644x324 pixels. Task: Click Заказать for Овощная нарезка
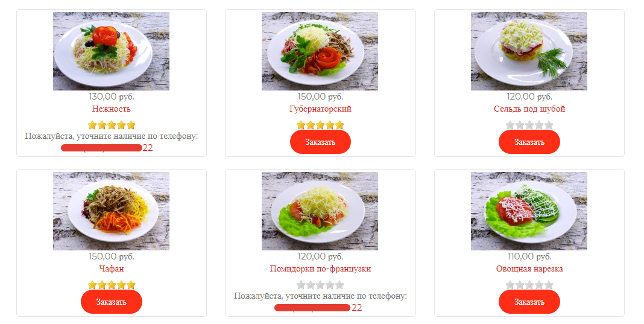coord(529,302)
